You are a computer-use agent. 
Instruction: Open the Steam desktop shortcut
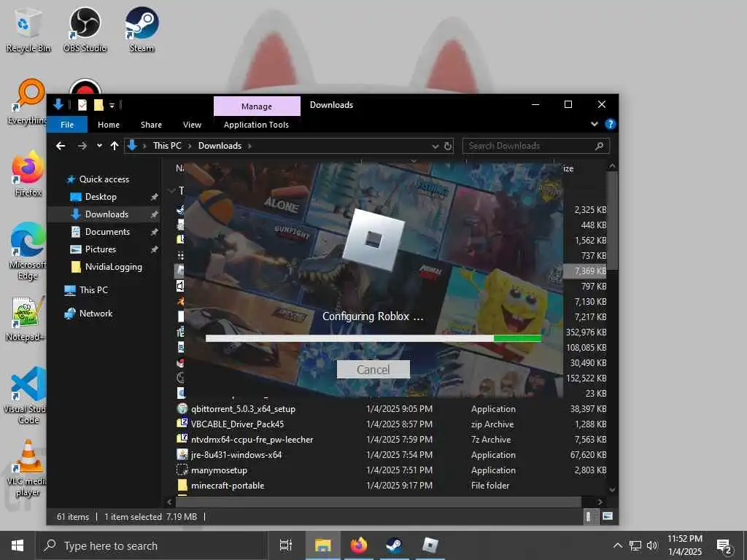tap(142, 29)
